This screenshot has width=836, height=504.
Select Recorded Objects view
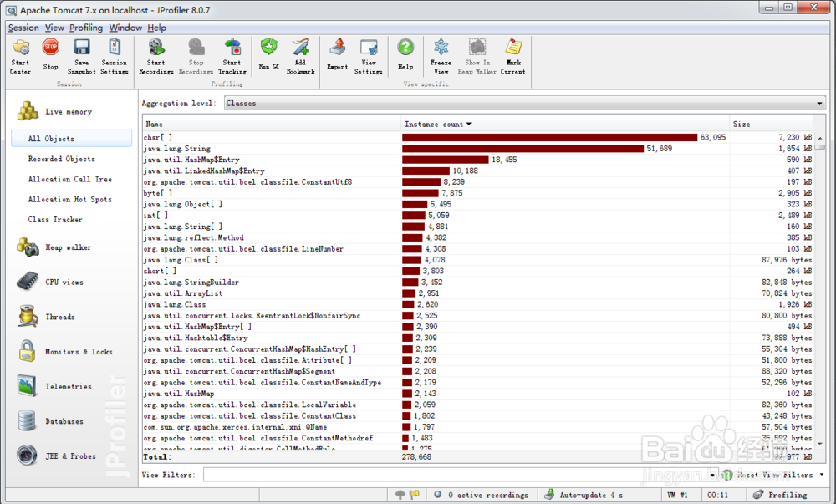[x=61, y=159]
